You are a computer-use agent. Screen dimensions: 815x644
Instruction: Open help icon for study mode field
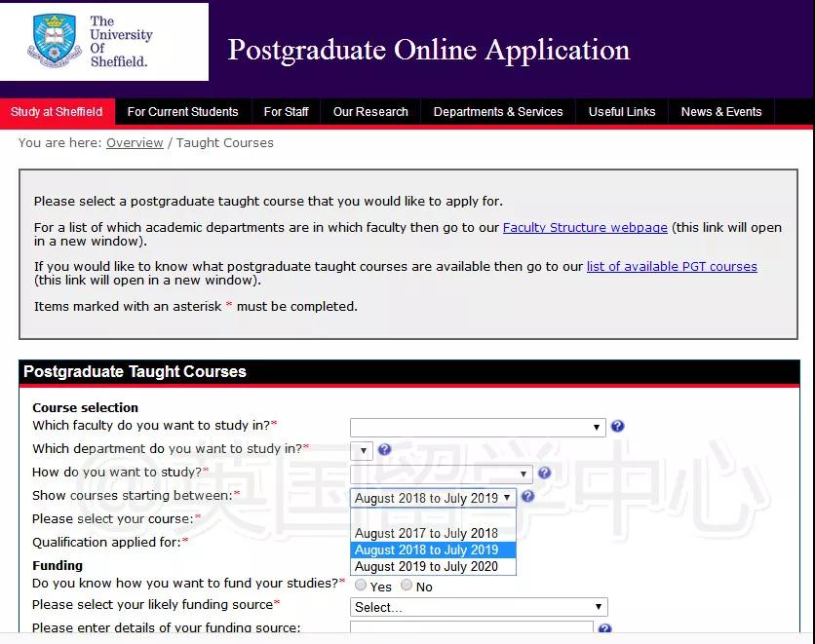[544, 474]
